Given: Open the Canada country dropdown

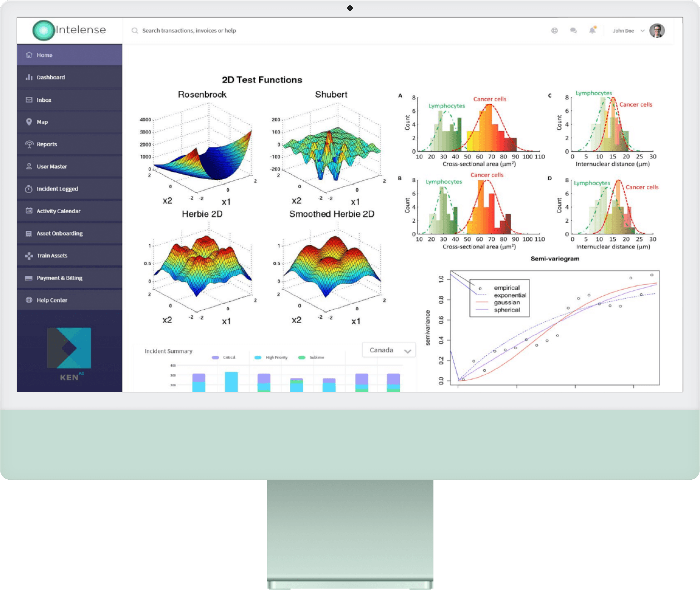Looking at the screenshot, I should tap(388, 350).
